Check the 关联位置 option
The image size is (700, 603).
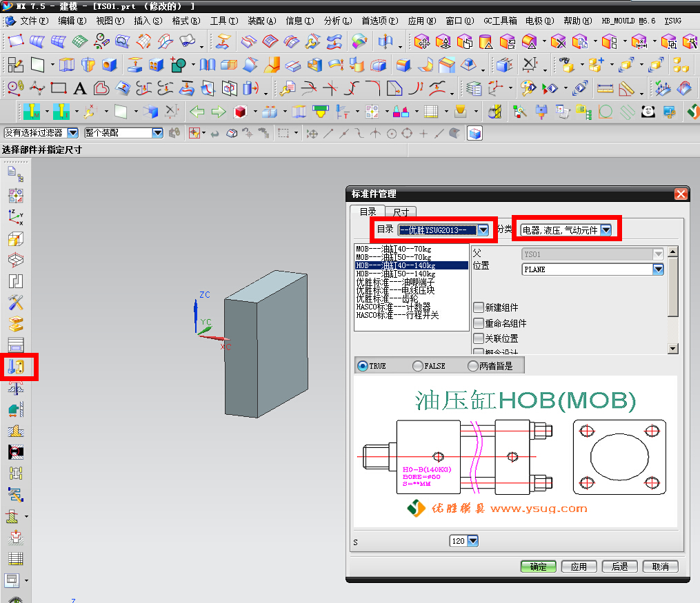pos(479,338)
